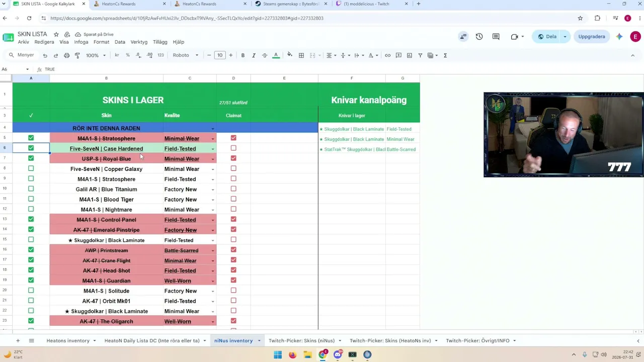The height and width of the screenshot is (362, 644).
Task: Toggle italic formatting
Action: (x=254, y=55)
